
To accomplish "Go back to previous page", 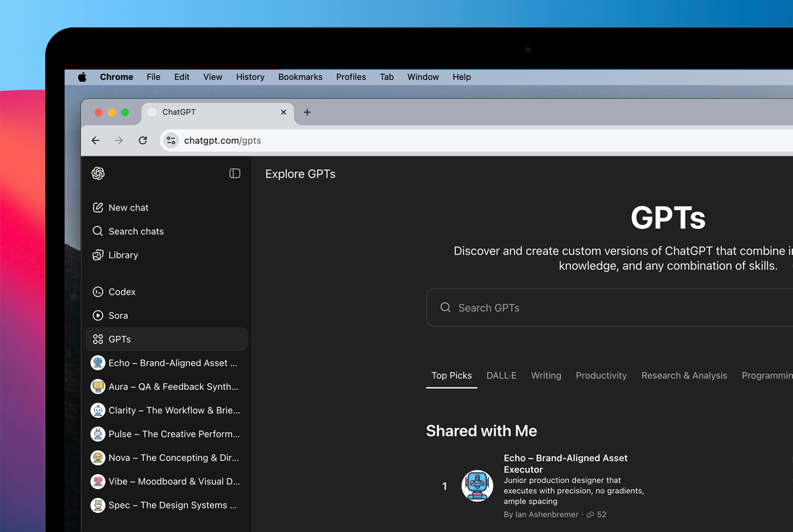I will (x=96, y=140).
